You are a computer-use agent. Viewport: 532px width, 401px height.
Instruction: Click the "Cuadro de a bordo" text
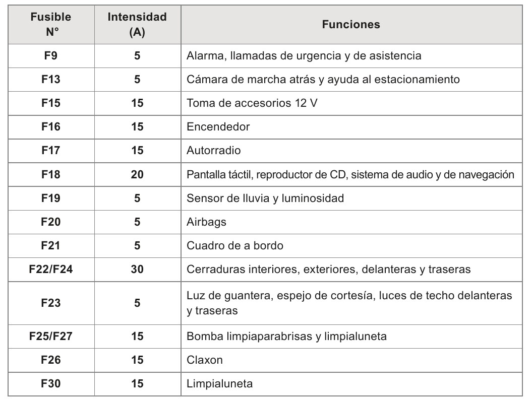pos(235,245)
